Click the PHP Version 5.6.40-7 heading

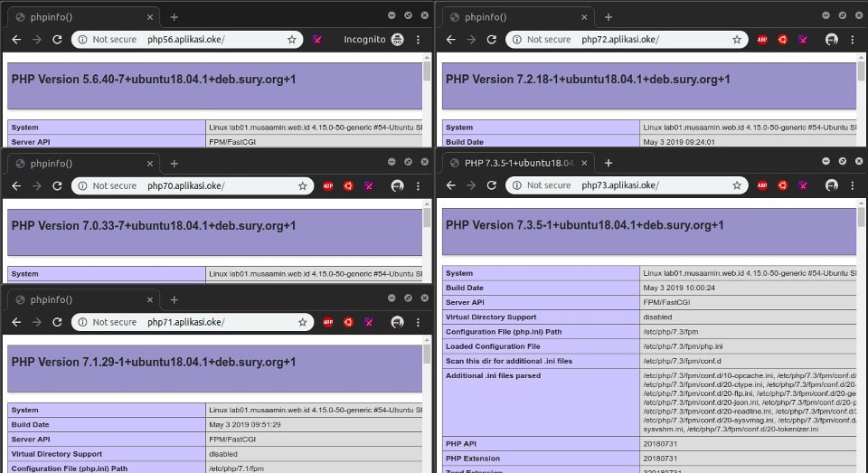click(x=154, y=80)
